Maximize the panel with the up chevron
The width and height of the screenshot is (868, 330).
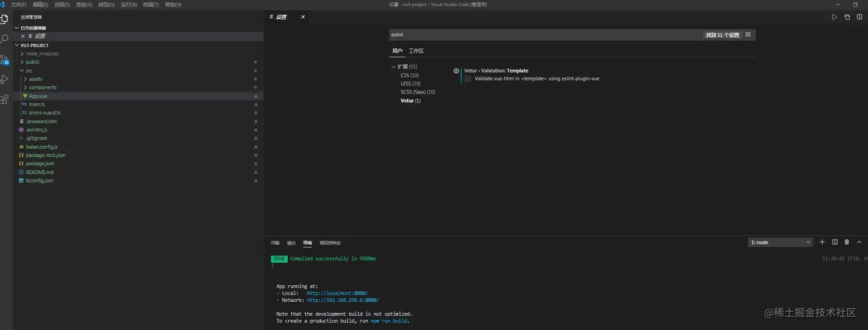tap(859, 242)
